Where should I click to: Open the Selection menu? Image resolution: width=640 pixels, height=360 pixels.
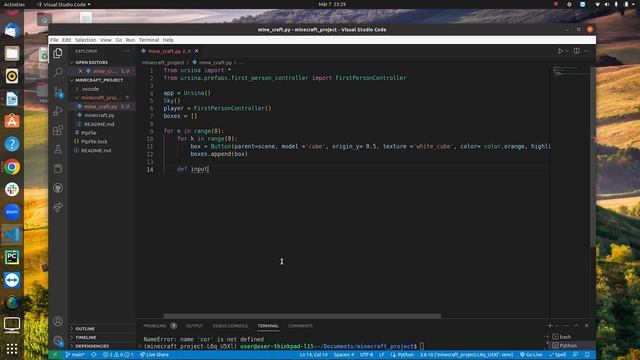coord(85,40)
